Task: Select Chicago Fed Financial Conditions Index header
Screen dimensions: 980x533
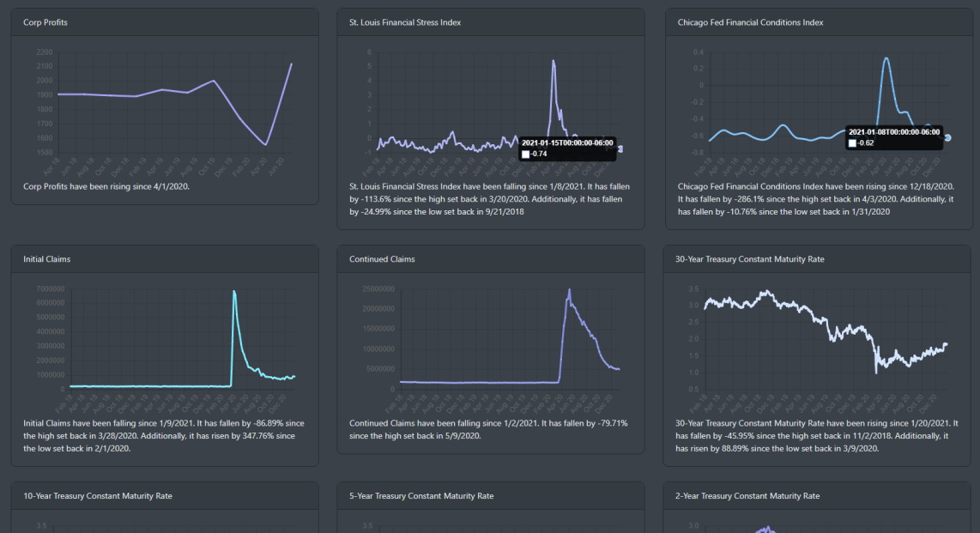Action: 750,22
